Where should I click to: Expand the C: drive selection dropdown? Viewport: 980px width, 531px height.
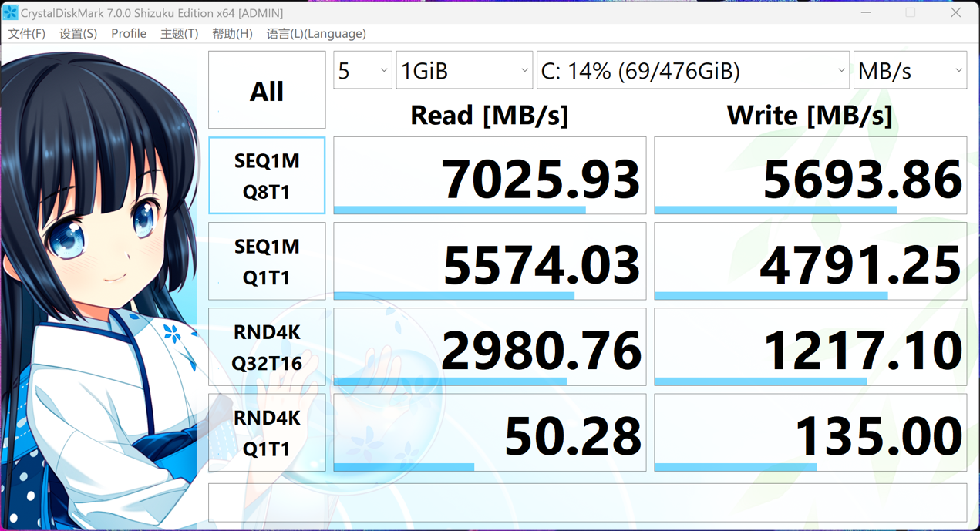coord(693,71)
